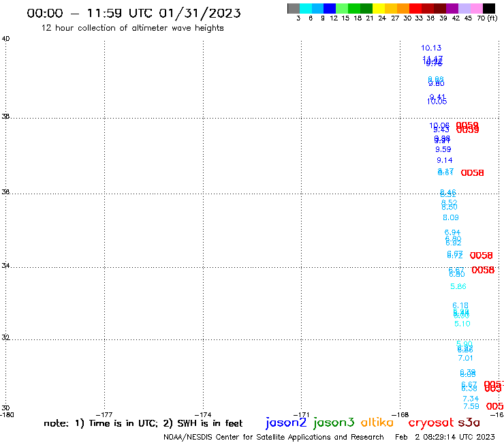This screenshot has width=504, height=443.
Task: Select the blue 'jason2' satellite label
Action: pos(286,423)
